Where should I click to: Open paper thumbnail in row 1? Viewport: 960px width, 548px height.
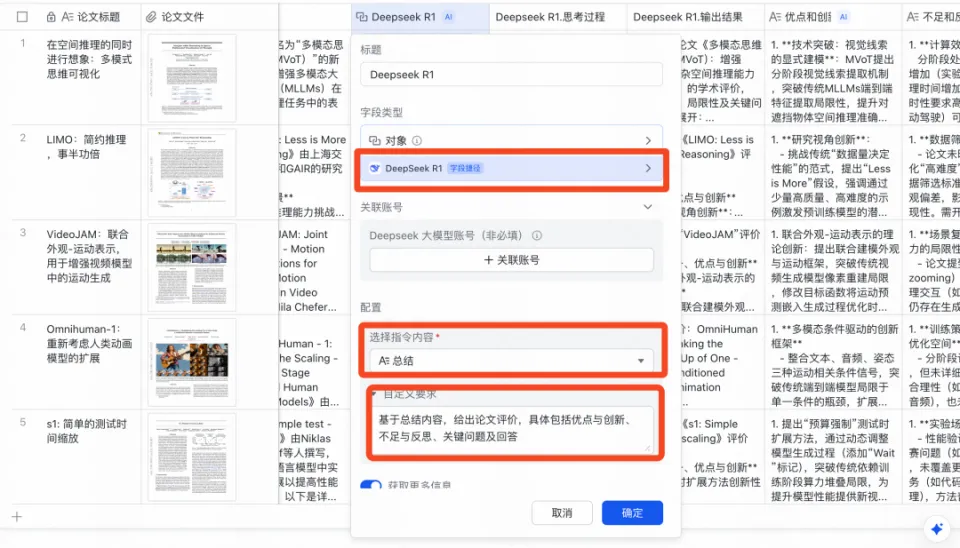(x=192, y=78)
